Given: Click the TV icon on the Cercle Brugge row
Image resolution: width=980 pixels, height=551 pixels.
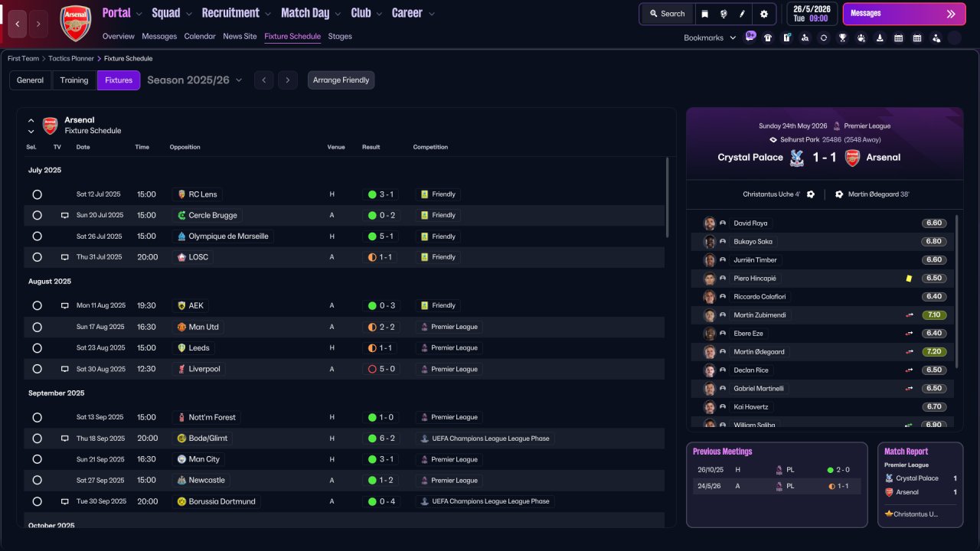Looking at the screenshot, I should tap(65, 216).
